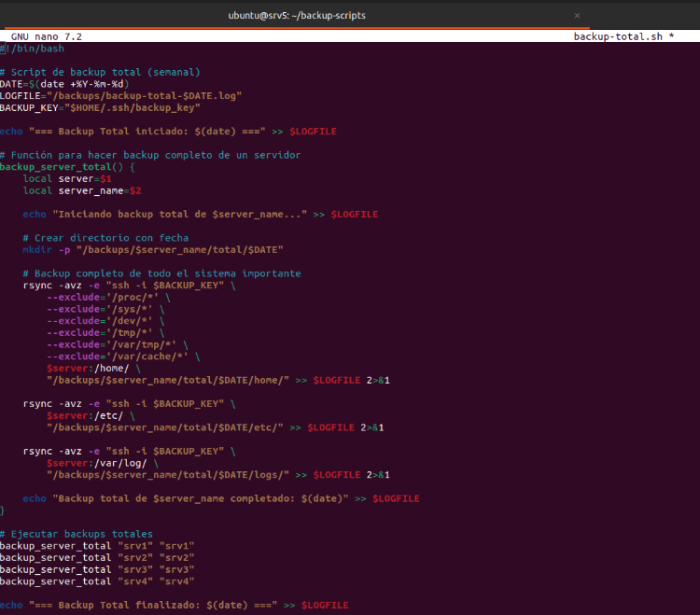Click the mkdir -p command line
Viewport: 700px width, 615px height.
152,250
